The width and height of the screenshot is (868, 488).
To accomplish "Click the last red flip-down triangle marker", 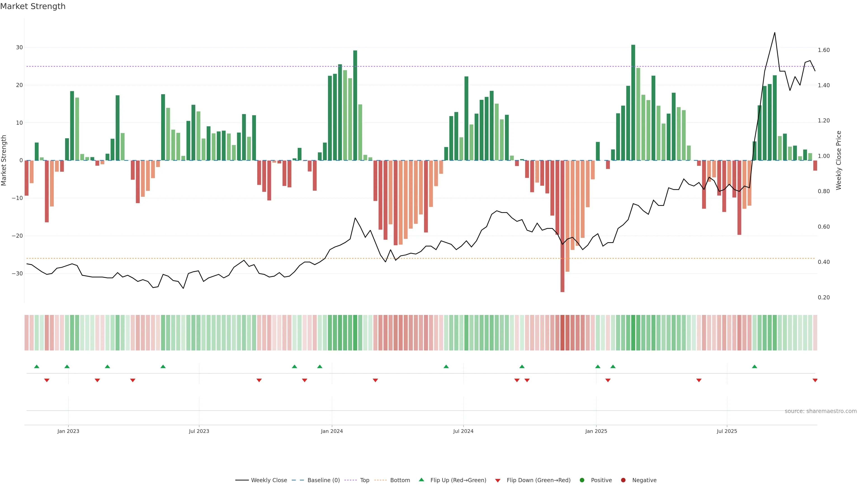I will pos(815,380).
